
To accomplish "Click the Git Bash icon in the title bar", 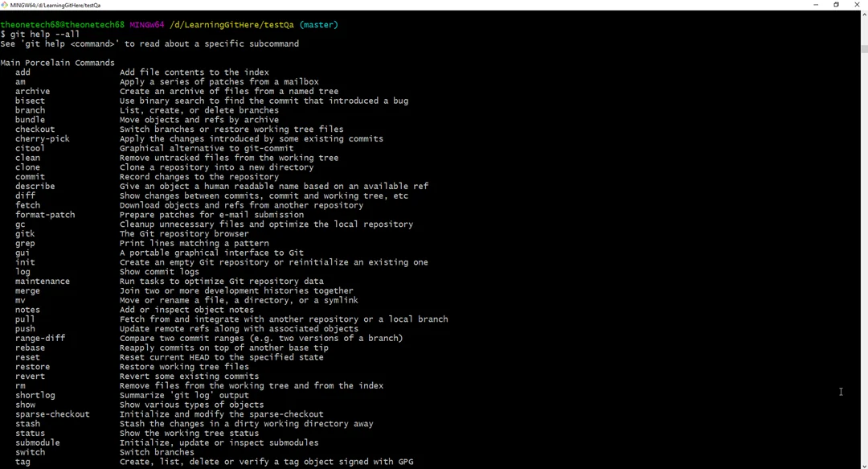I will tap(6, 5).
